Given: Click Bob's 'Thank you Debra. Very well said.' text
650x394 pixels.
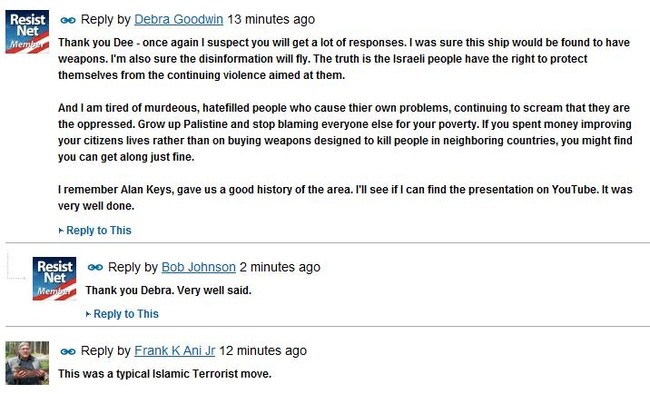Looking at the screenshot, I should click(168, 290).
